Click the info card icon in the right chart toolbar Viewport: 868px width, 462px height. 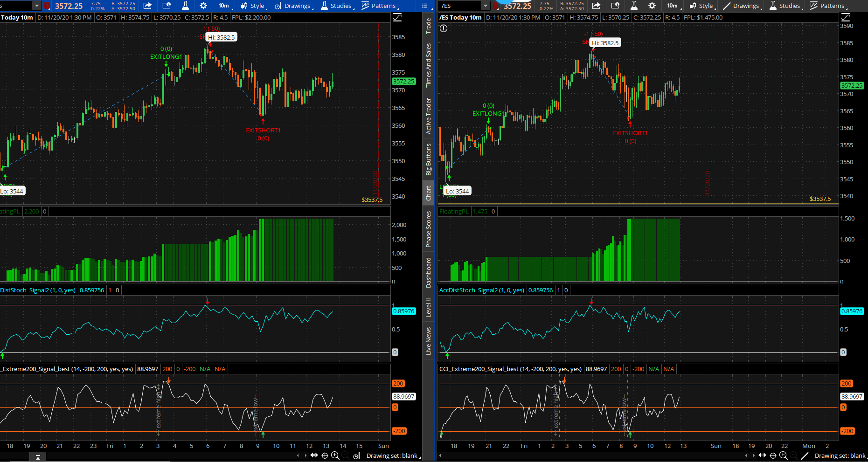tap(615, 6)
